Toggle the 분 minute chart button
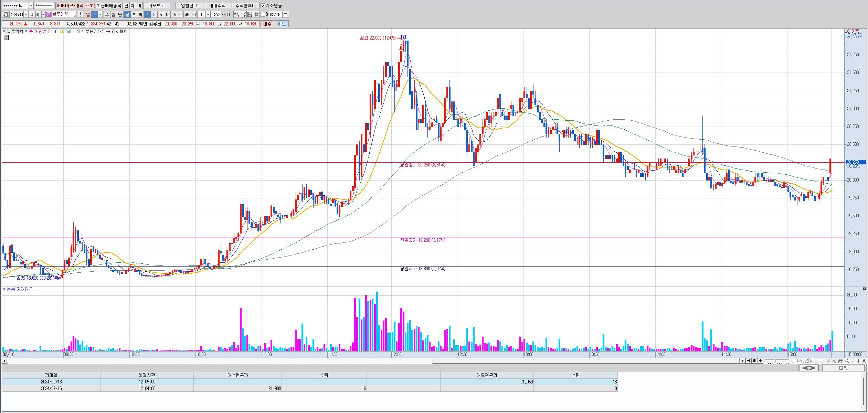The image size is (868, 413). [x=127, y=14]
